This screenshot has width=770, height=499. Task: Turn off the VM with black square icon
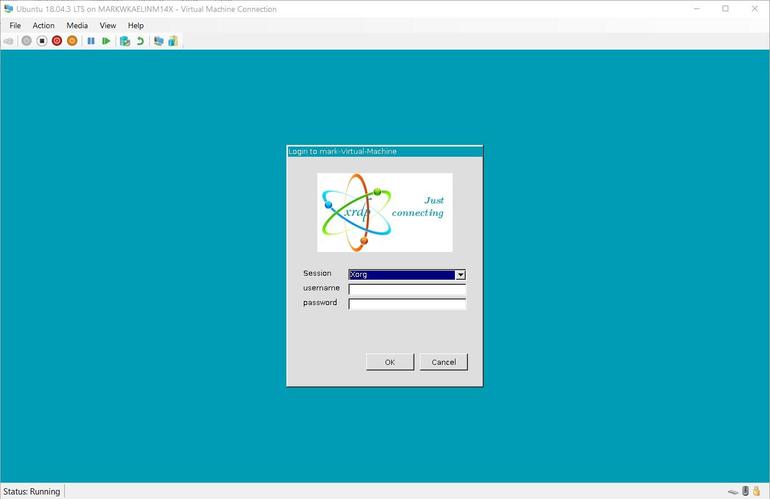click(42, 41)
